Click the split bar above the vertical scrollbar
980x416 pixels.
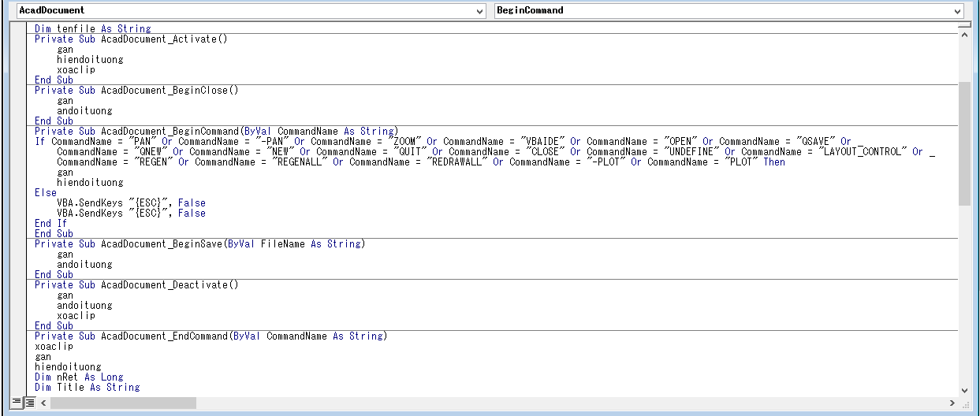[x=964, y=25]
